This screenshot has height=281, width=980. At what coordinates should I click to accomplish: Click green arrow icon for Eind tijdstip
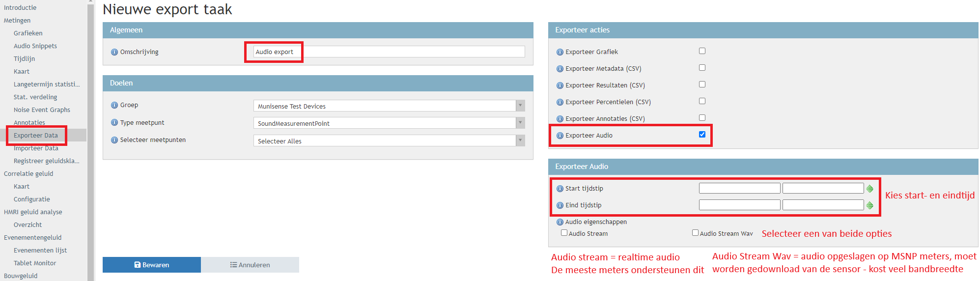coord(869,205)
